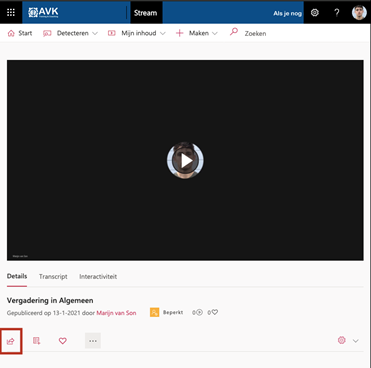371x368 pixels.
Task: Open the help question mark
Action: 337,13
